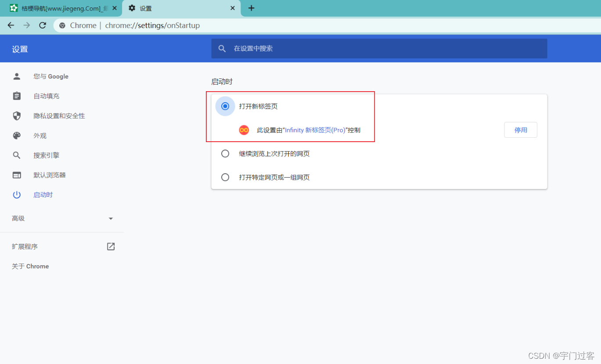Click the palette icon for 外观
601x364 pixels.
17,136
